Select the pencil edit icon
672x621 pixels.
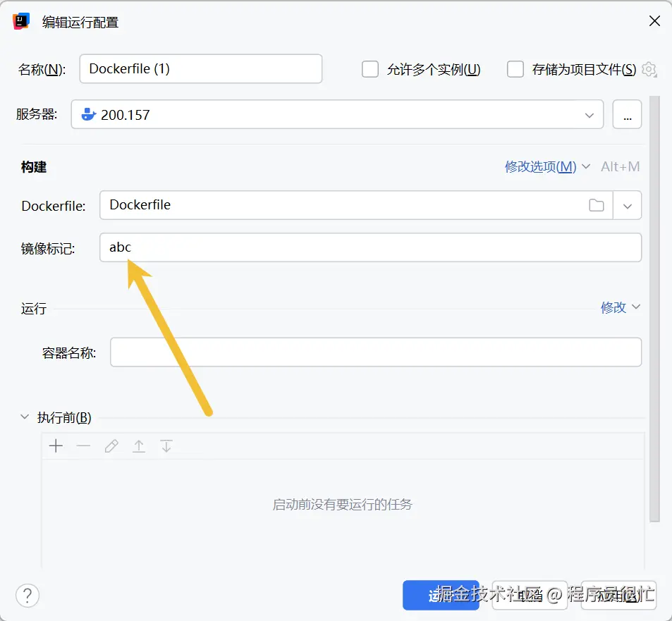(x=111, y=445)
